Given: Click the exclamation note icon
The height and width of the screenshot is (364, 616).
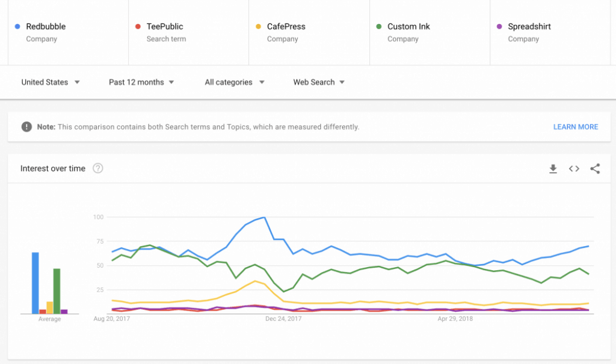Looking at the screenshot, I should click(x=26, y=126).
